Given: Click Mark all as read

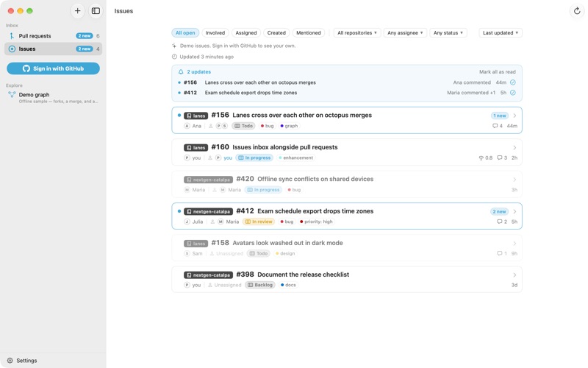Looking at the screenshot, I should 498,71.
